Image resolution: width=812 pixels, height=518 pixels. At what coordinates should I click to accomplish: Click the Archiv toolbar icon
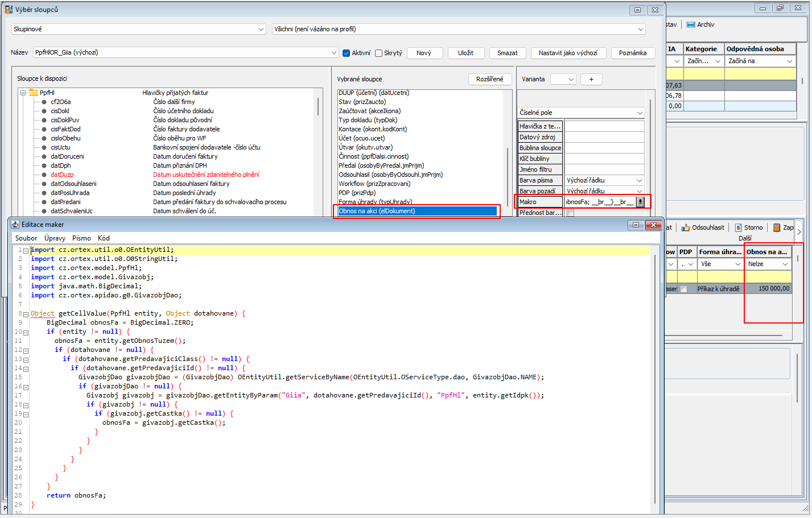click(691, 24)
